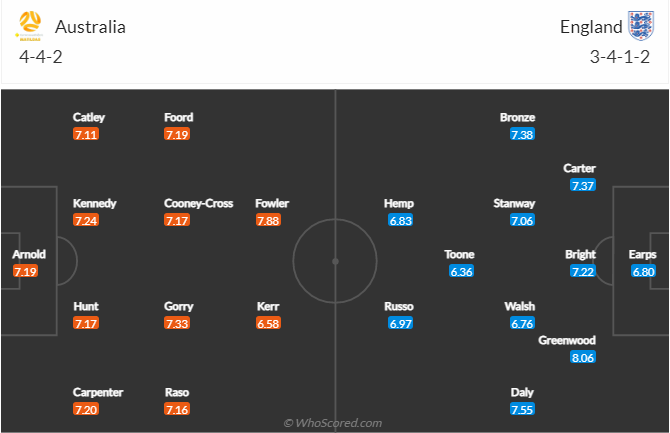Select player Catley on the pitch
This screenshot has width=670, height=433.
(88, 117)
